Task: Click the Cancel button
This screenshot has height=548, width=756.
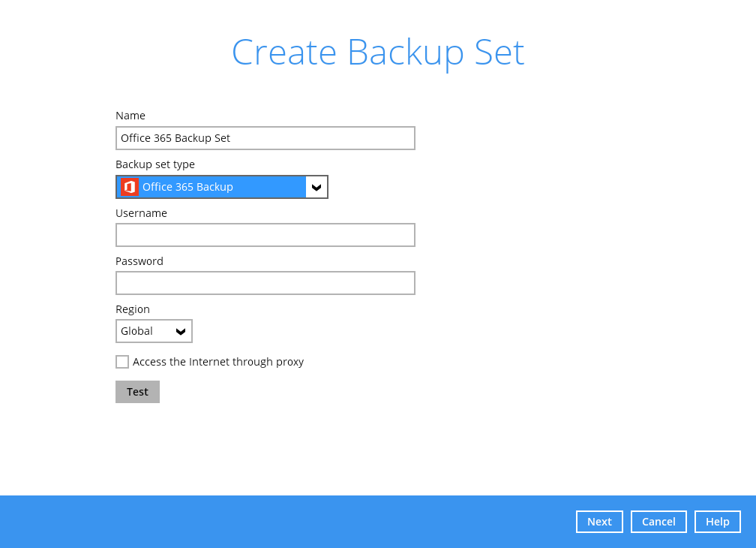Action: click(658, 522)
